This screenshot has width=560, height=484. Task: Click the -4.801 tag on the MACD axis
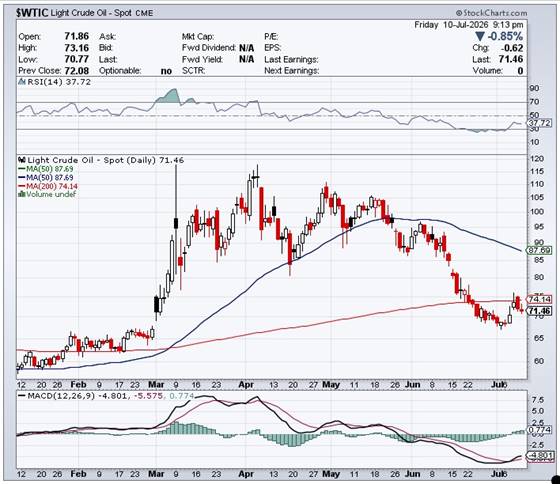pyautogui.click(x=540, y=456)
